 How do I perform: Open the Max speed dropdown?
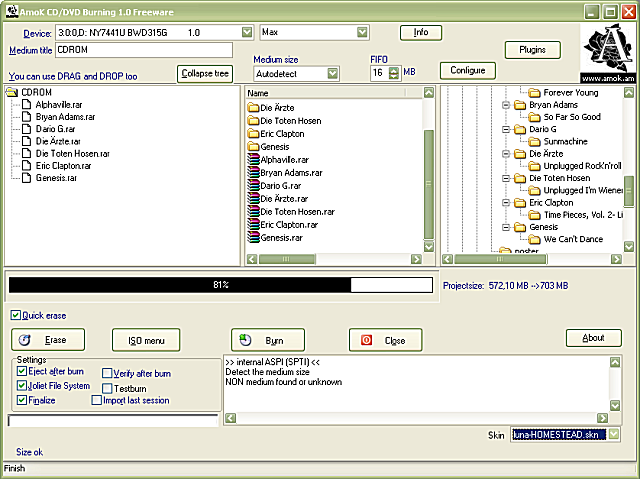362,32
